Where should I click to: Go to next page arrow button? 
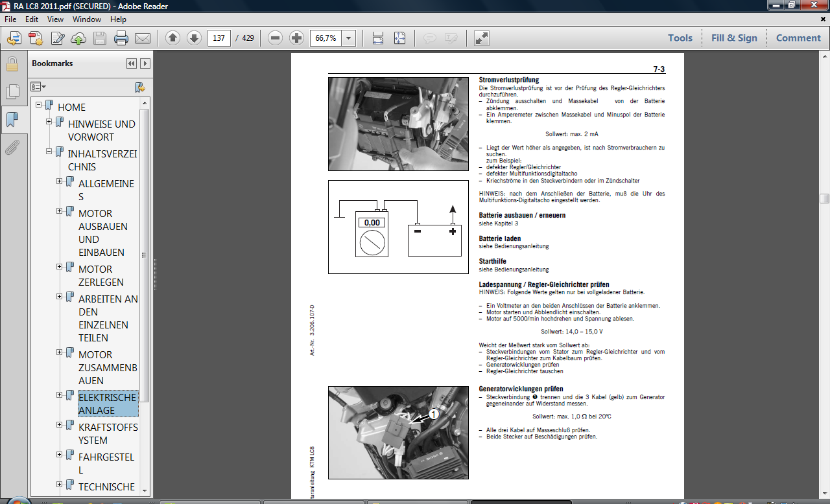coord(194,38)
